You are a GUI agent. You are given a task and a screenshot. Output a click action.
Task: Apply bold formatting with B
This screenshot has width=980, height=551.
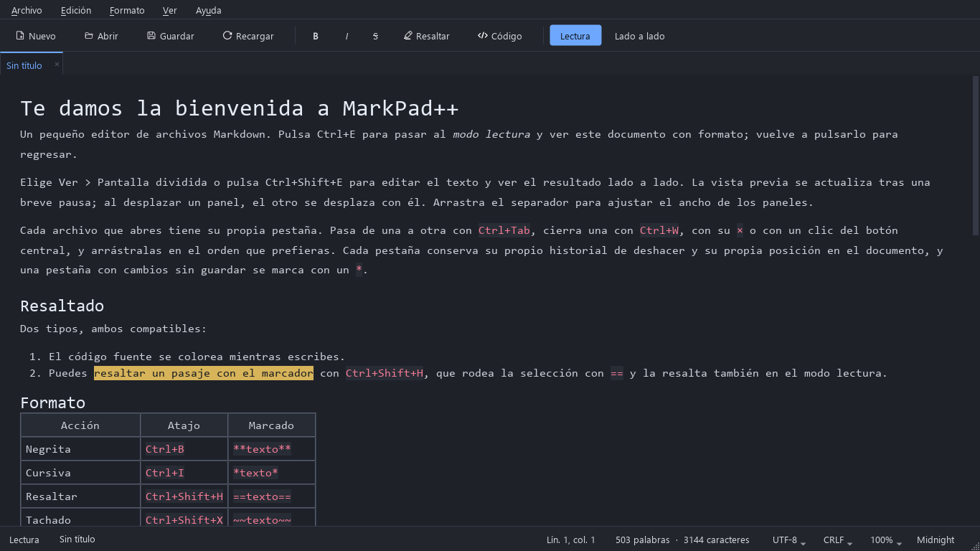click(316, 36)
